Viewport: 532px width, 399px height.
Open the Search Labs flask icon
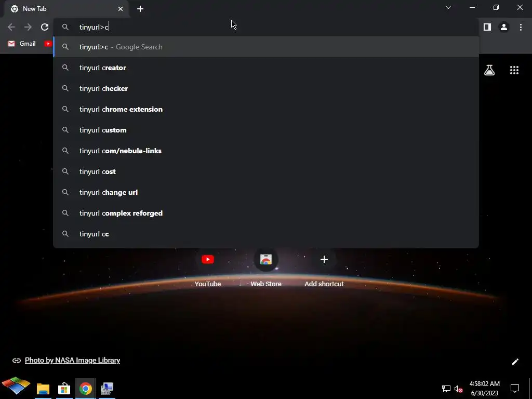click(x=489, y=70)
